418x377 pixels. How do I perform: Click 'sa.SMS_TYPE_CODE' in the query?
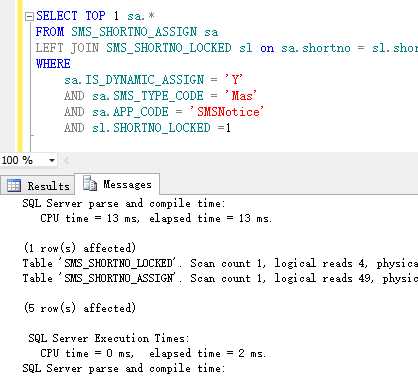click(148, 96)
